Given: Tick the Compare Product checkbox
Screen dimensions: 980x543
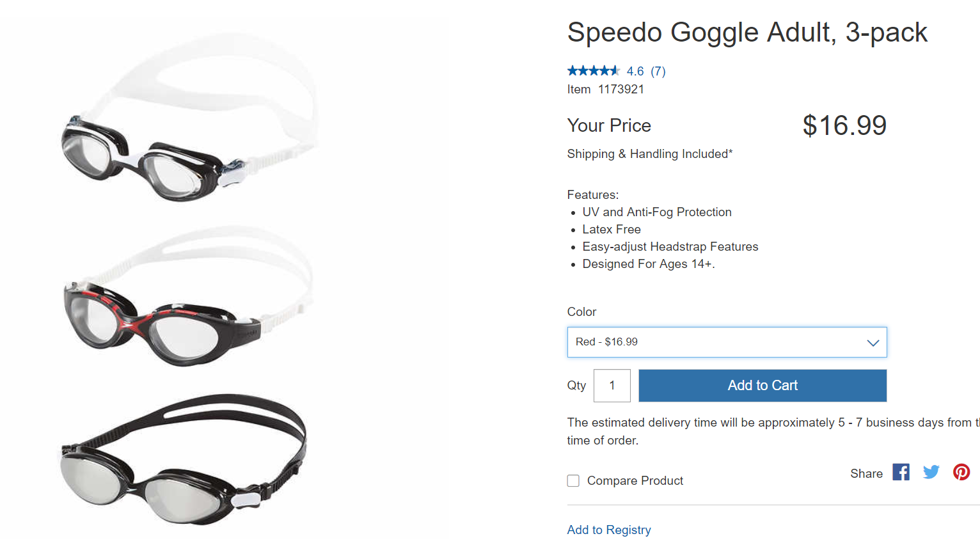Looking at the screenshot, I should point(573,480).
